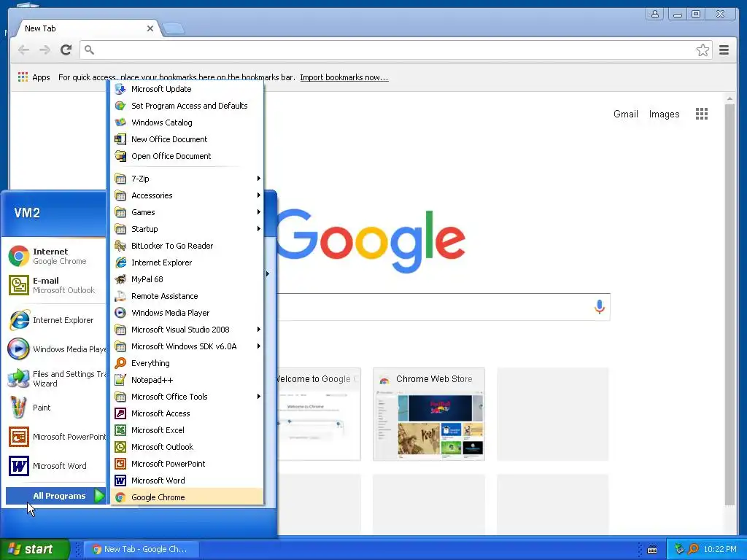Open Remote Assistance from programs list
The width and height of the screenshot is (747, 560).
pos(187,296)
